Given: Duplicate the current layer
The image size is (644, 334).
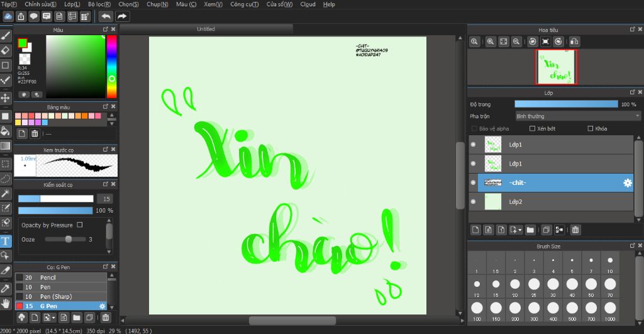Looking at the screenshot, I should (x=546, y=230).
